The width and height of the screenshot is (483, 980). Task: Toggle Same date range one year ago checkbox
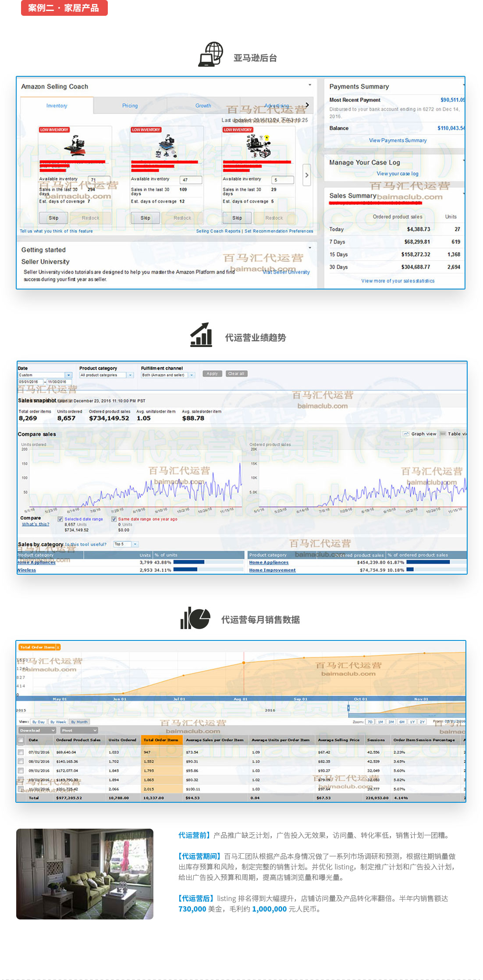click(114, 519)
